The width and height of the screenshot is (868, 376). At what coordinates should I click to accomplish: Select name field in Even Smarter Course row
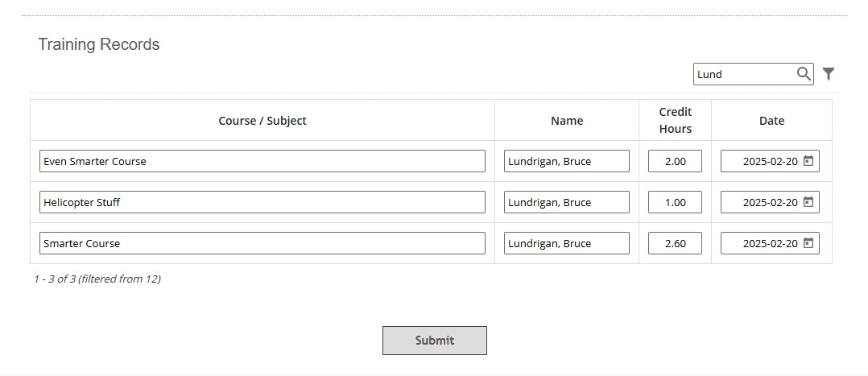pos(567,161)
